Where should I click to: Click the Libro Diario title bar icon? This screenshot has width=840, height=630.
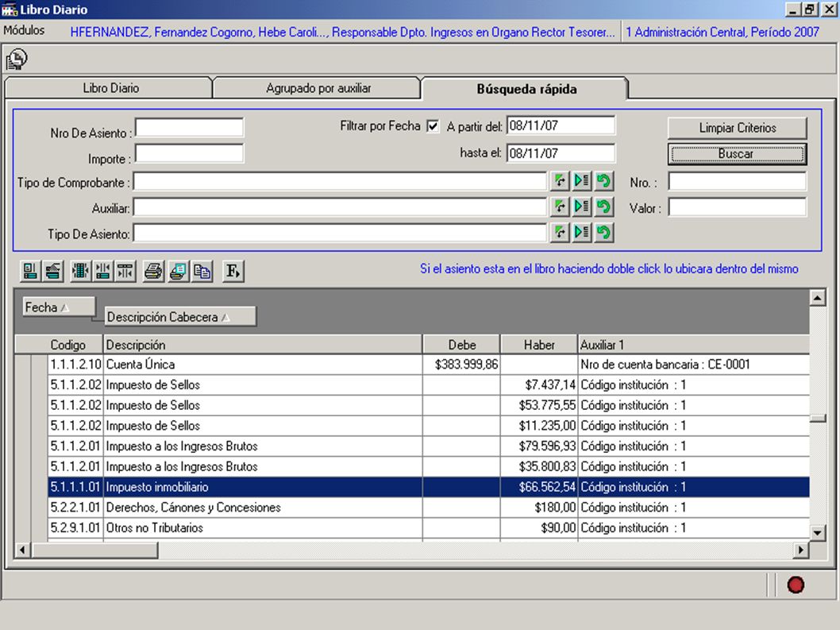10,10
